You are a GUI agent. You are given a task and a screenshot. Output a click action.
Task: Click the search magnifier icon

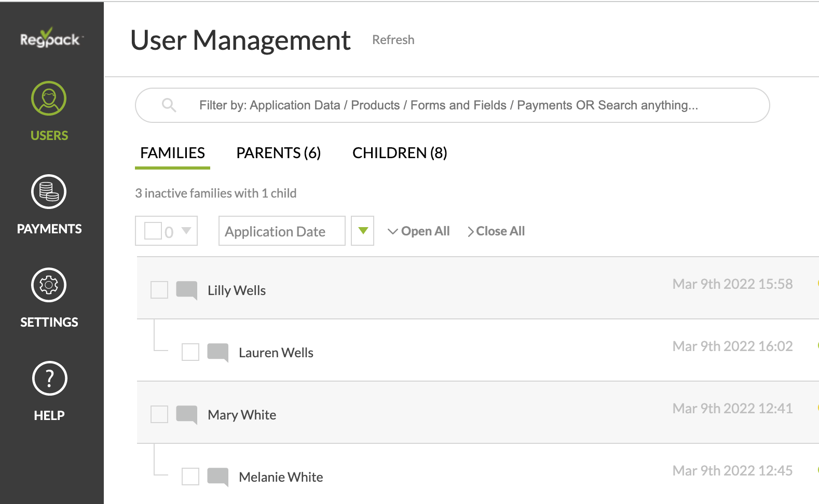tap(169, 105)
